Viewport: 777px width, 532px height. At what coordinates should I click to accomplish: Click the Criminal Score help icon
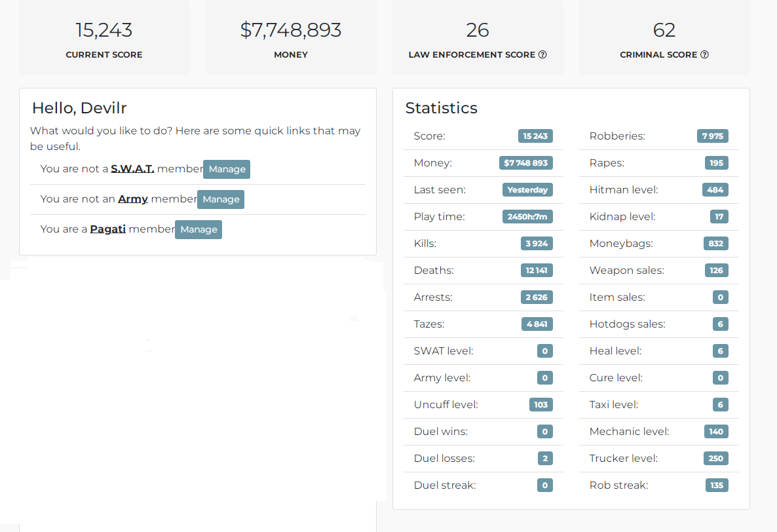(x=704, y=54)
